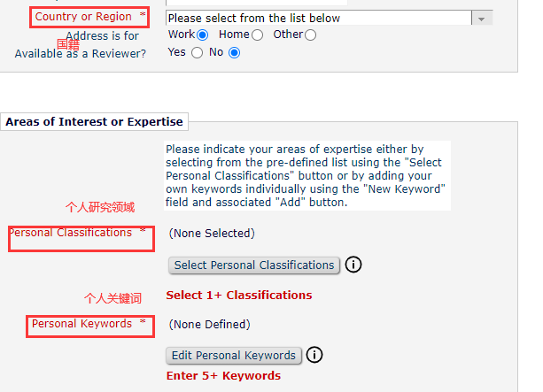Choose Yes for Available as a Reviewer
Image resolution: width=543 pixels, height=392 pixels.
click(x=197, y=52)
